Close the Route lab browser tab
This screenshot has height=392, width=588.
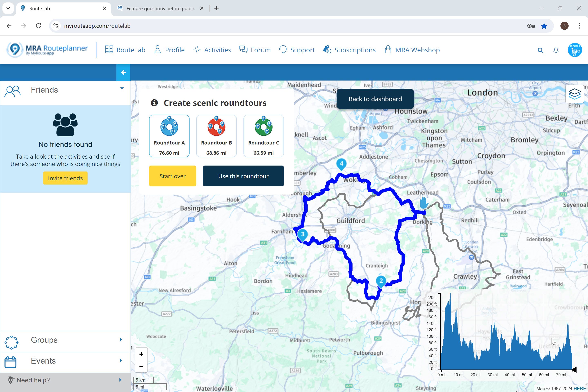(x=105, y=8)
